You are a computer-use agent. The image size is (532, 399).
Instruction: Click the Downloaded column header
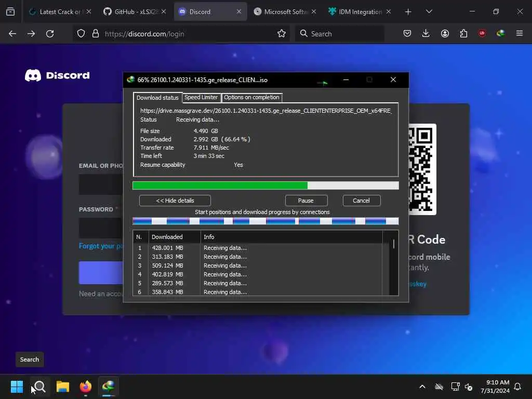pos(175,237)
